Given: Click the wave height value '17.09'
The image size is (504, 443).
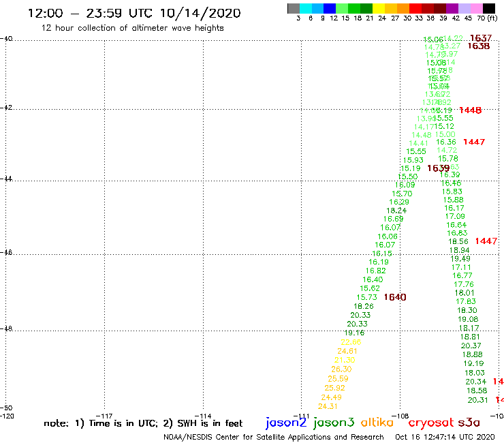Looking at the screenshot, I should point(455,217).
